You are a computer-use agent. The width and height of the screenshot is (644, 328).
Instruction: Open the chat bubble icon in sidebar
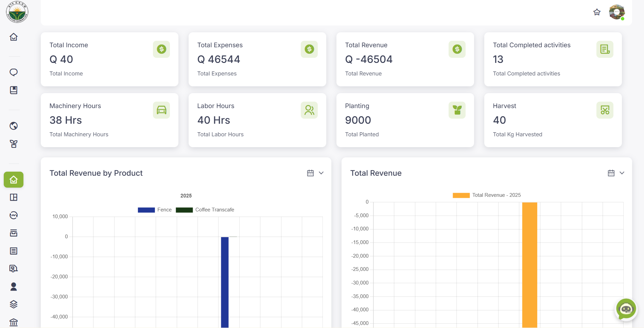click(x=14, y=72)
